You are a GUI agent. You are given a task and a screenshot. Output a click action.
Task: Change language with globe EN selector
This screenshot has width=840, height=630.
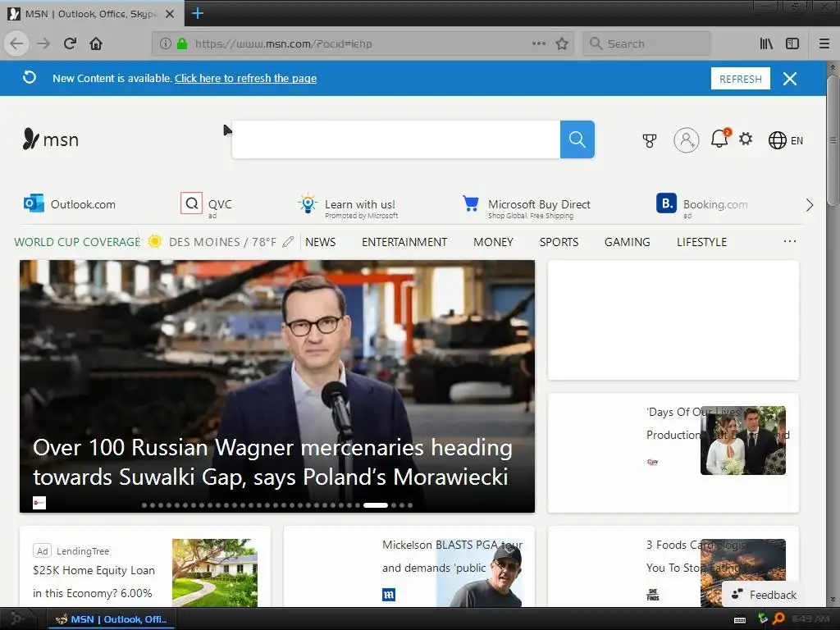point(785,140)
